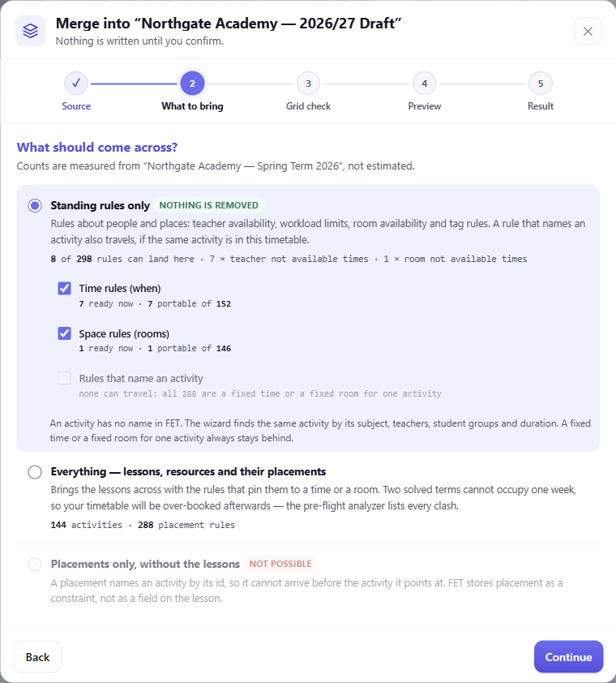616x683 pixels.
Task: Jump to step 3 Grid check
Action: tap(308, 84)
